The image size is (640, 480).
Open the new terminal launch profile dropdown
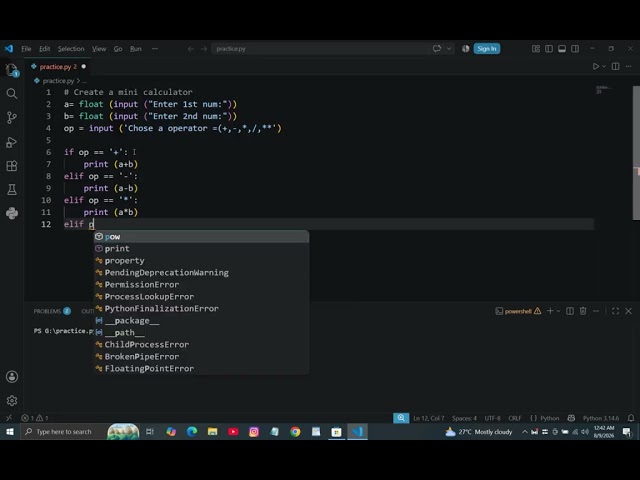(558, 311)
